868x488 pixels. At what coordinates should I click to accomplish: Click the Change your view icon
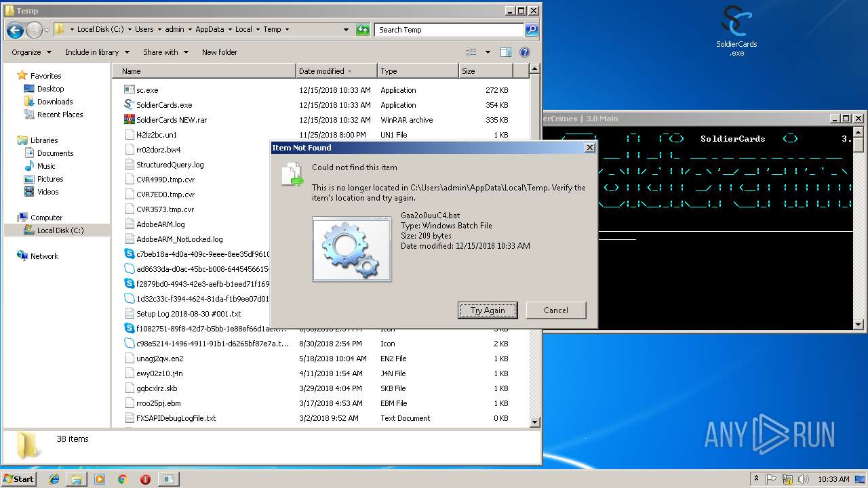[471, 52]
